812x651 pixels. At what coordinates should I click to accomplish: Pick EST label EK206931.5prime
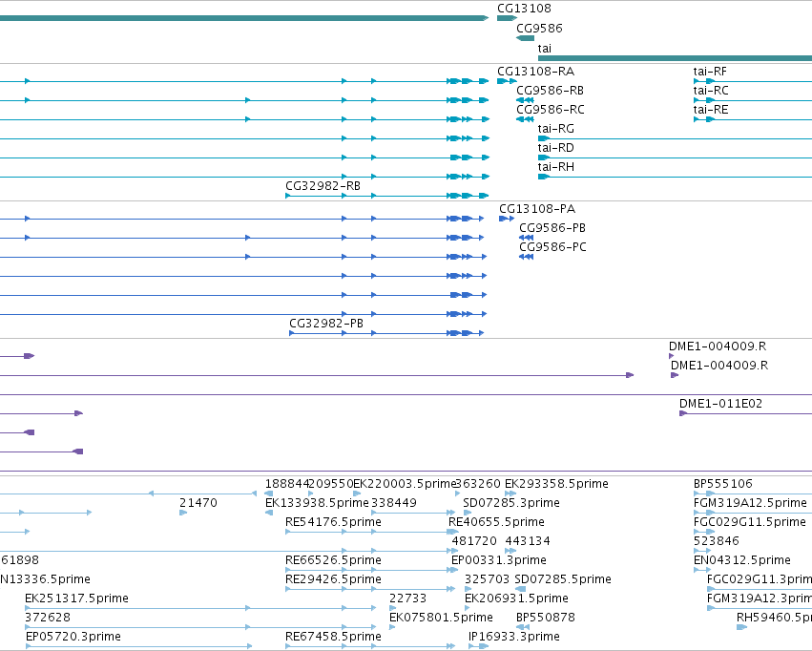tap(516, 598)
